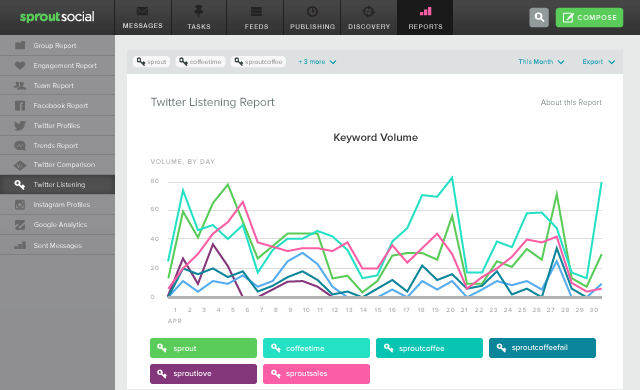Click the Team Report people icon
The width and height of the screenshot is (640, 390).
(x=20, y=85)
